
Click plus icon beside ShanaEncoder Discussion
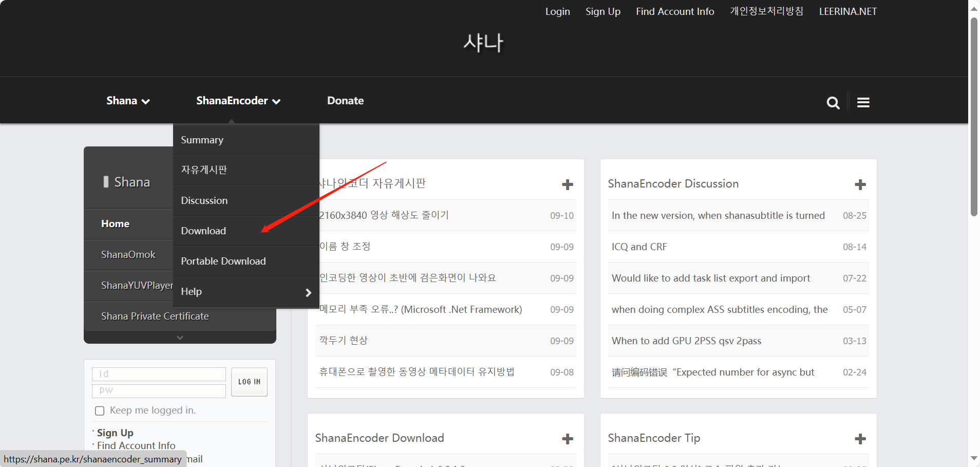click(x=860, y=184)
